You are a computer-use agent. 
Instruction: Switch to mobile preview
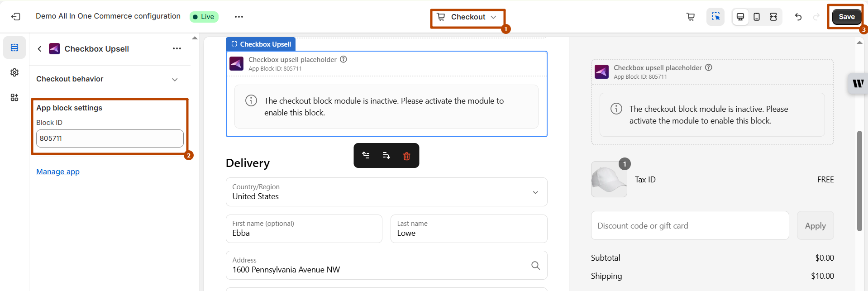tap(757, 17)
